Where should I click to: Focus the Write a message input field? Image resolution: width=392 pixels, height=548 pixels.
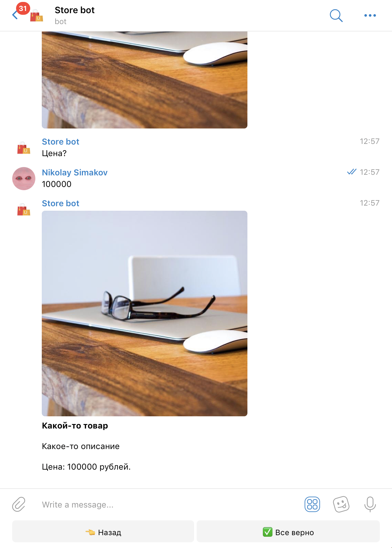point(167,504)
